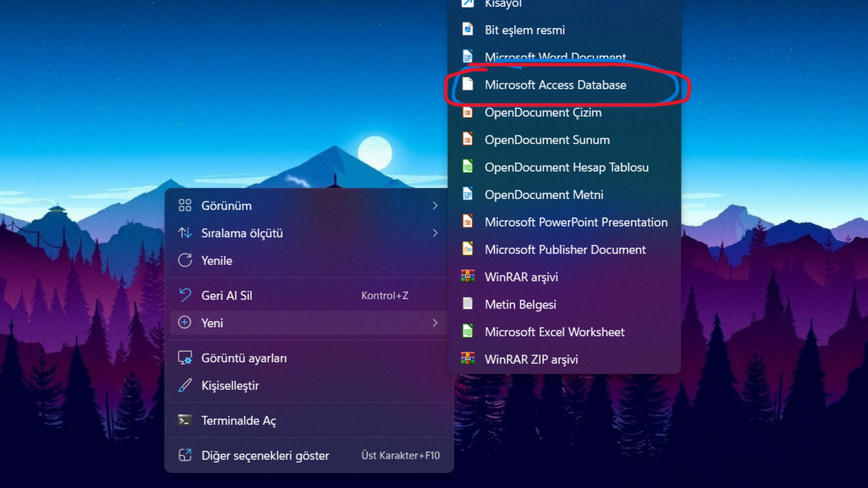Click the PowerPoint Presentation icon

coord(467,222)
